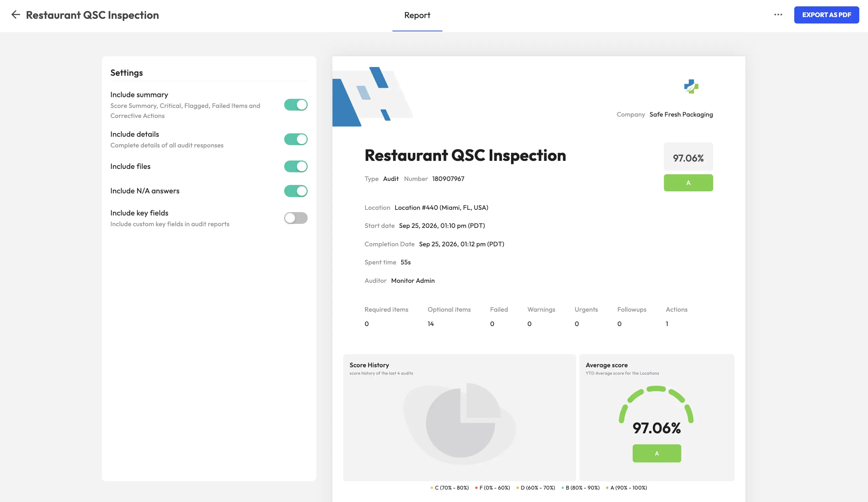
Task: Click the Score History pie chart placeholder
Action: click(x=460, y=423)
